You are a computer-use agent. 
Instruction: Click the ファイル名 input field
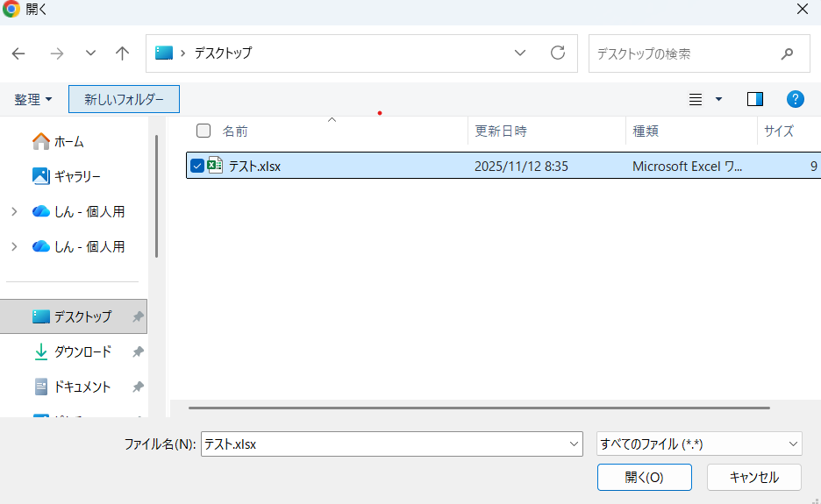[x=382, y=444]
